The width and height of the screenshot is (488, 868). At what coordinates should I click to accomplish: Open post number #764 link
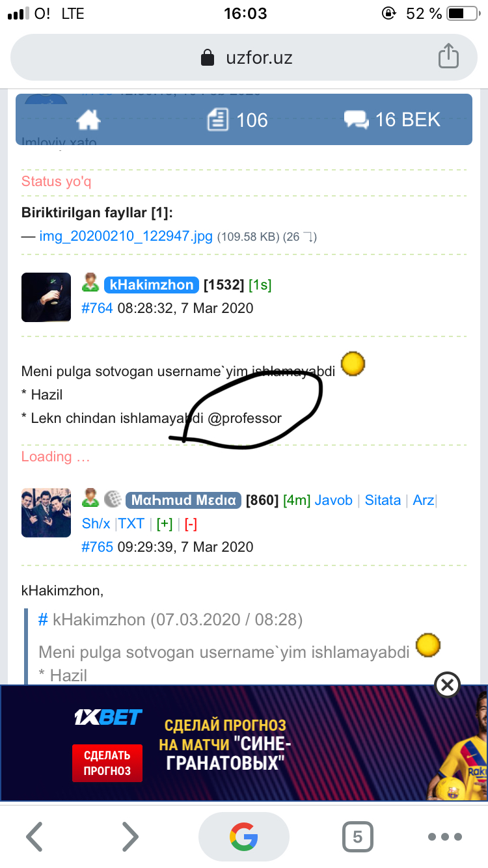[x=97, y=308]
